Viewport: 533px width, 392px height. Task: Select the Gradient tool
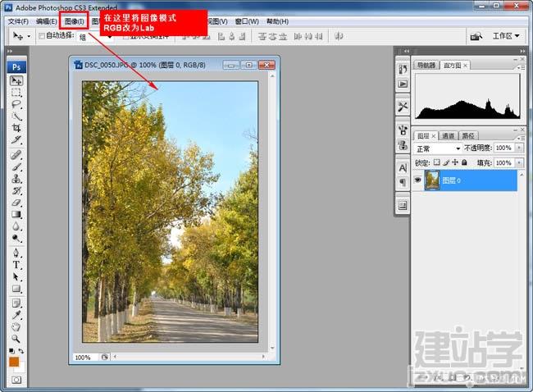[x=16, y=215]
